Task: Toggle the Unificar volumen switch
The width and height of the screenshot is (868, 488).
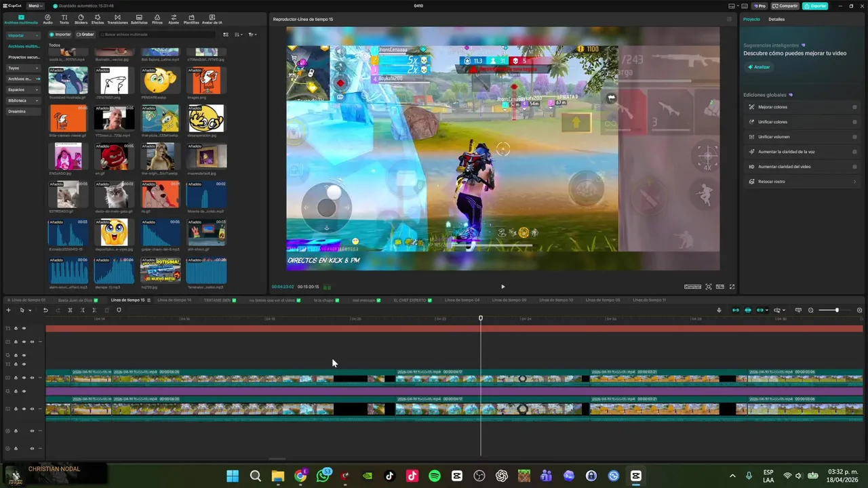Action: coord(854,137)
